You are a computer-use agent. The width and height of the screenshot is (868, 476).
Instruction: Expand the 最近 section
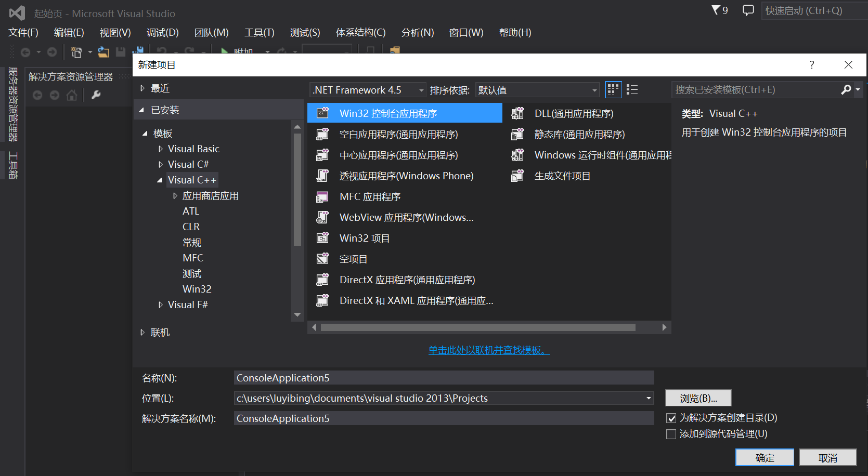click(142, 88)
